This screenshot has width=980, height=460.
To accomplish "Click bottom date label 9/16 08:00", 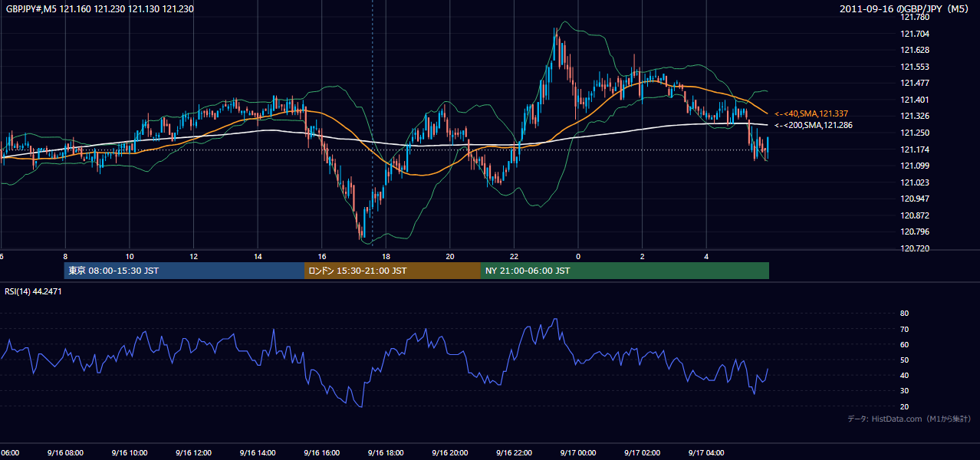I will click(64, 453).
